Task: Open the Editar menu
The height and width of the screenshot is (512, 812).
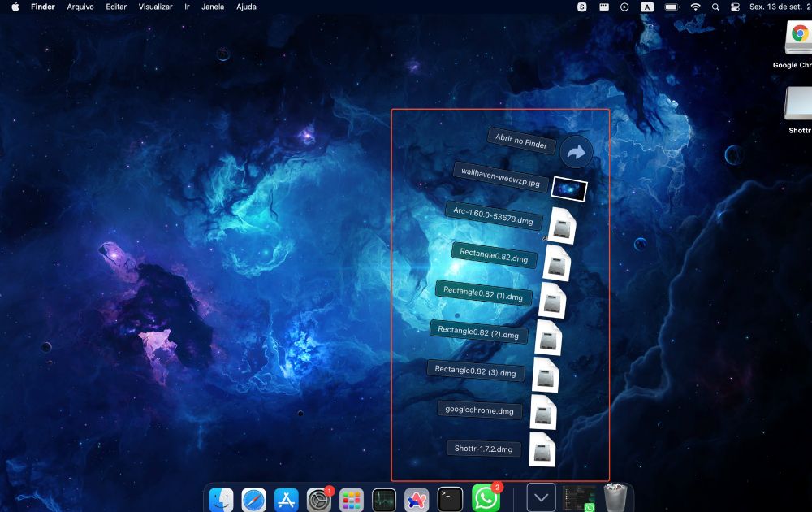Action: click(x=116, y=7)
